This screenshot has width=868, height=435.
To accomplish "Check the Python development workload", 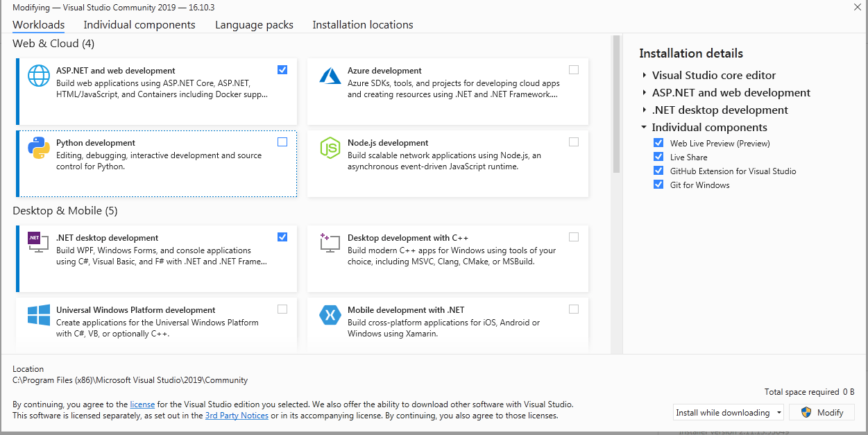I will tap(282, 142).
